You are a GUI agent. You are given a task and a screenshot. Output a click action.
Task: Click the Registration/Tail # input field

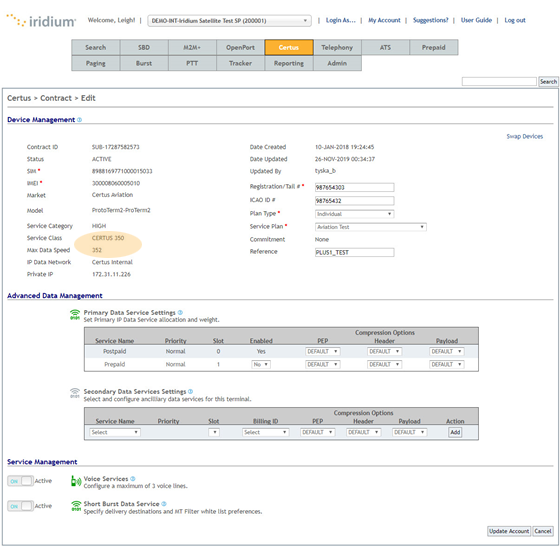click(354, 187)
